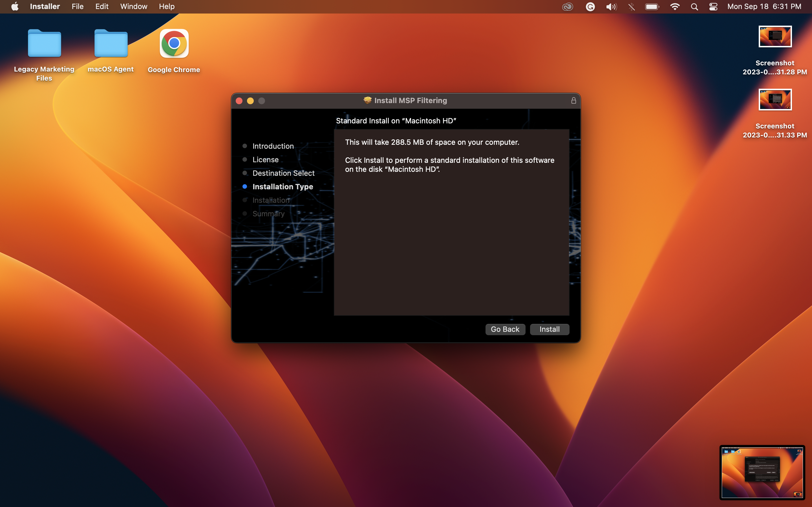This screenshot has height=507, width=812.
Task: Open the macOS Agent folder
Action: pos(111,43)
